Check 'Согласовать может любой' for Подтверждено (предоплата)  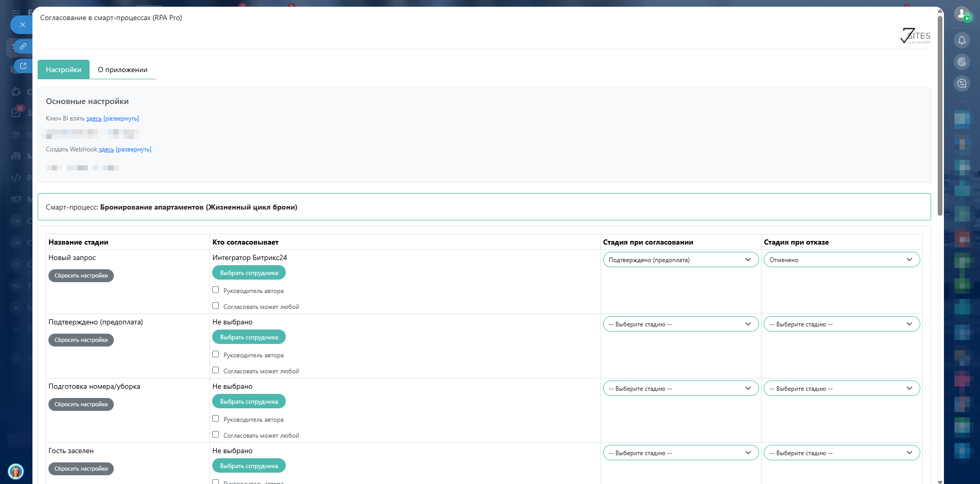216,370
